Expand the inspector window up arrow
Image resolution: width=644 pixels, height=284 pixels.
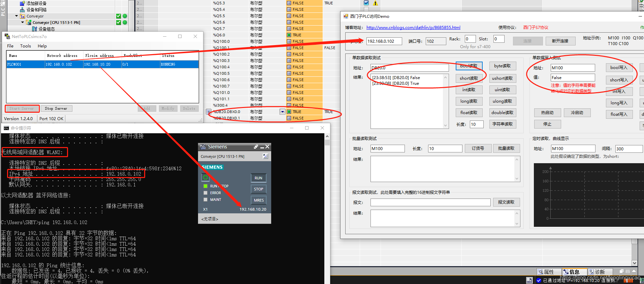[634, 271]
